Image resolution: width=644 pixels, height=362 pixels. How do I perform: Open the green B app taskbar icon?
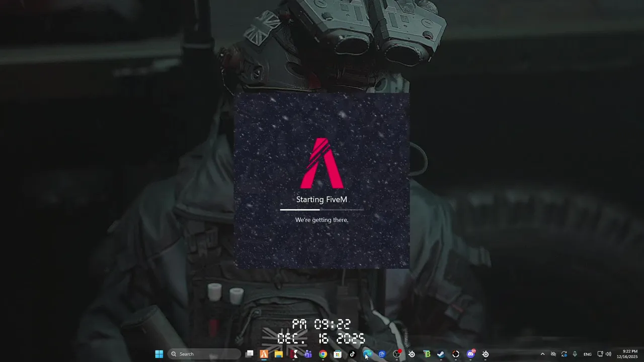427,354
